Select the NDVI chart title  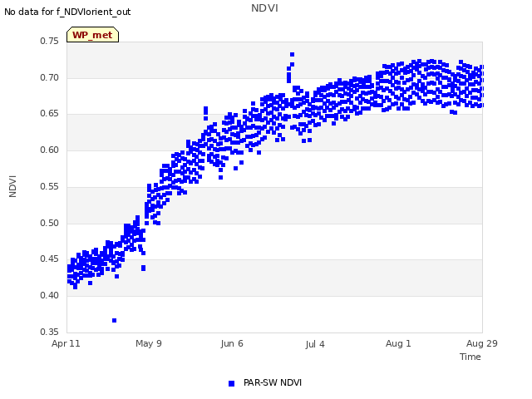[x=264, y=7]
